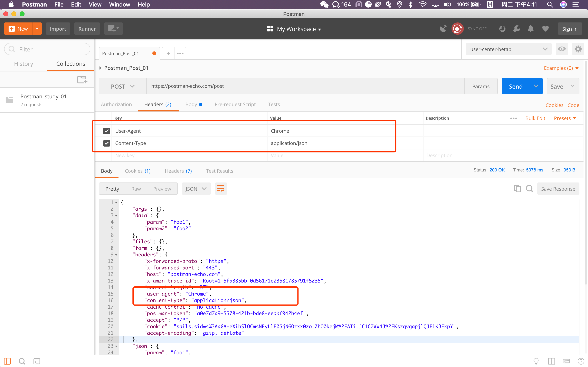Open Presets dropdown
Screen dimensions: 588x367
tap(565, 118)
